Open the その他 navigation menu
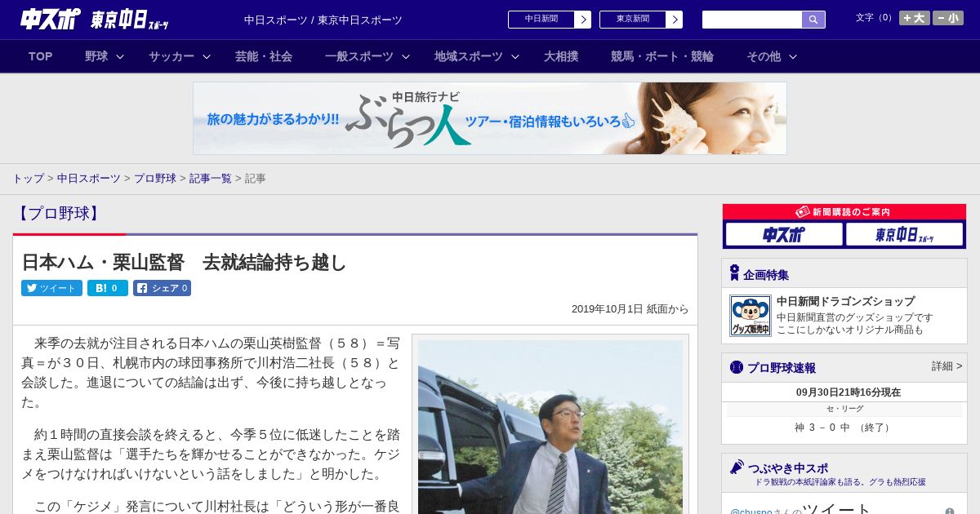This screenshot has height=514, width=980. (764, 56)
